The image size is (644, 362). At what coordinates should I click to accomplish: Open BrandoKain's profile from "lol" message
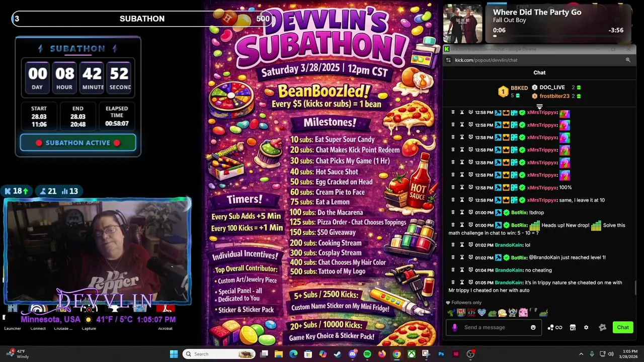tap(509, 245)
